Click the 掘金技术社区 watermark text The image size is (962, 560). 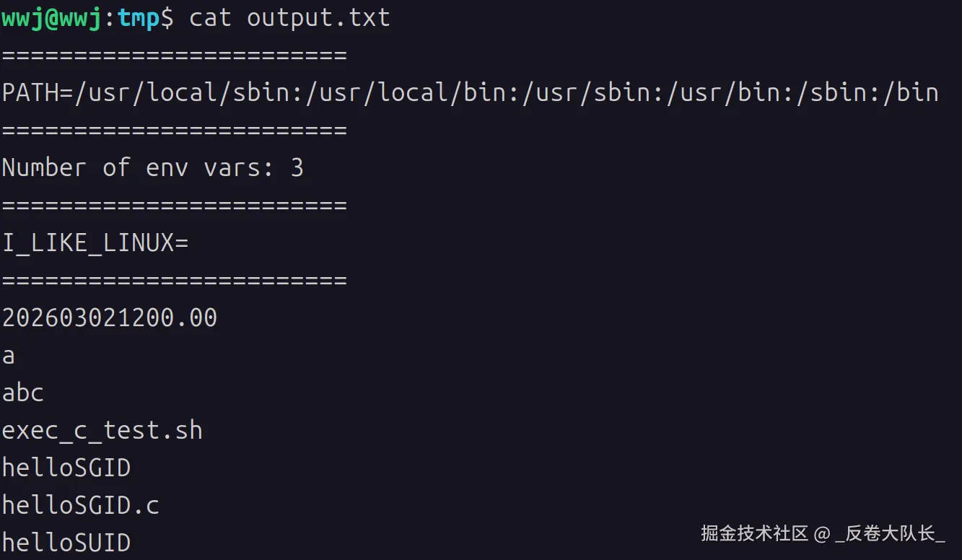tap(754, 534)
